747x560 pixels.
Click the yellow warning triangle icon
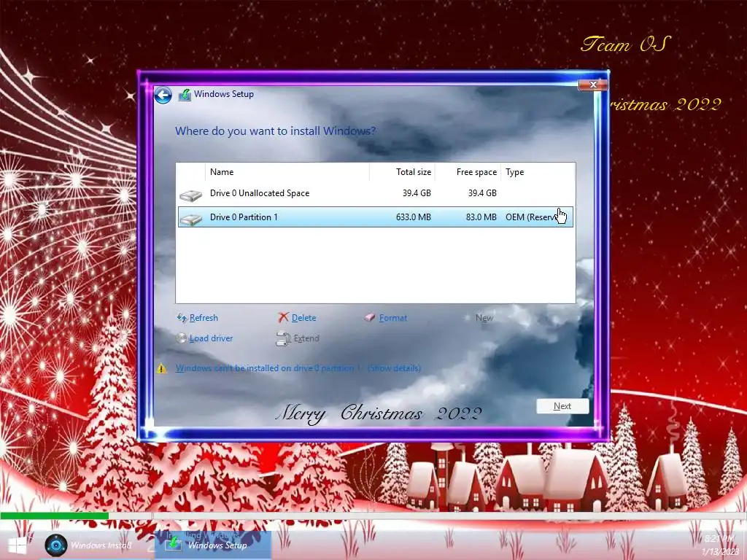[x=162, y=368]
